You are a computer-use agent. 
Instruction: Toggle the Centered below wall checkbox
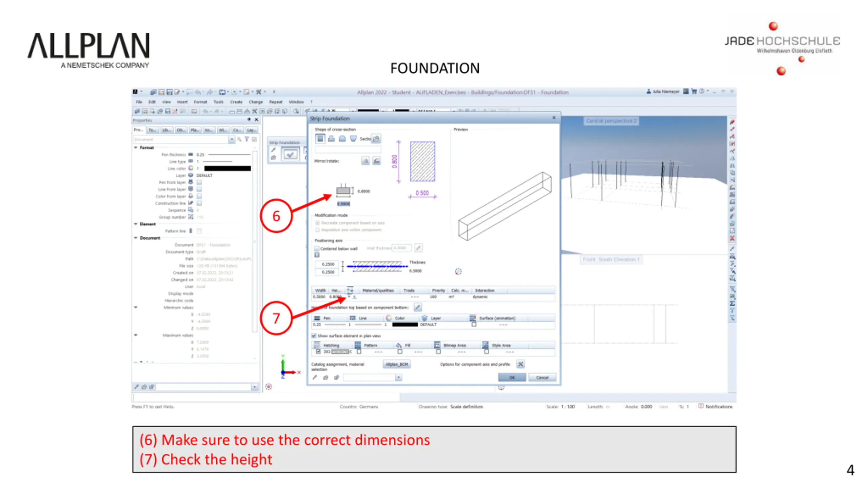click(317, 248)
